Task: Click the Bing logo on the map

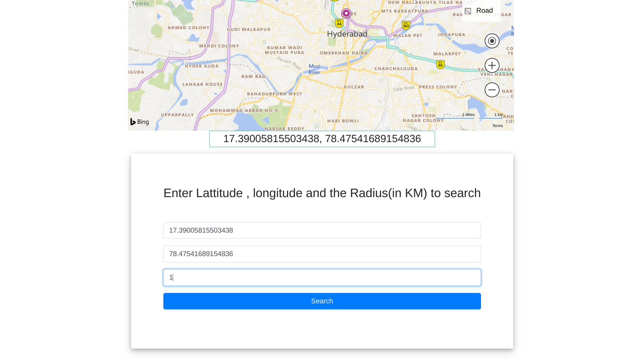Action: 140,122
